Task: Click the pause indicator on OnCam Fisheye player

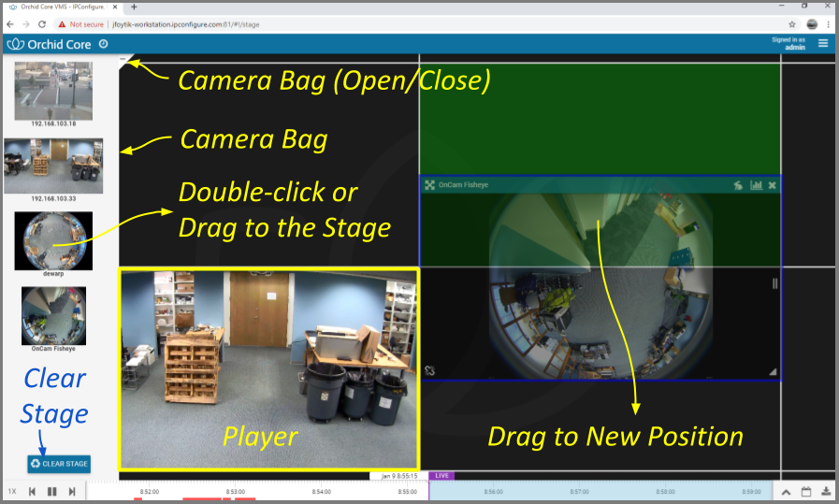Action: [774, 283]
